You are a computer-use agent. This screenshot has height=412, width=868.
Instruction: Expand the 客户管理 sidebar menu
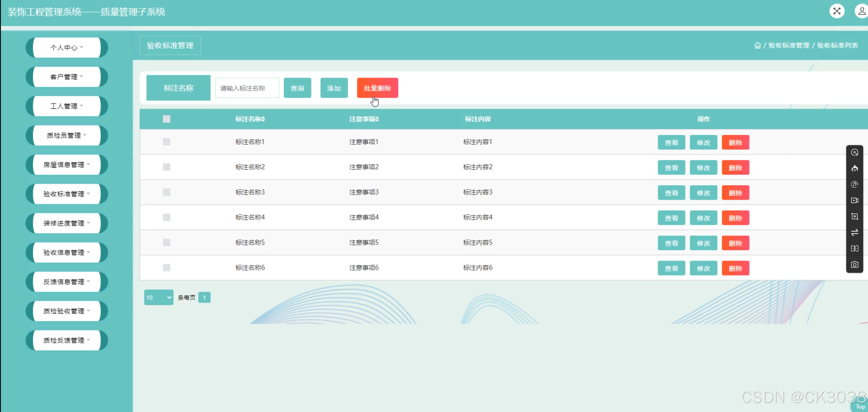click(67, 77)
